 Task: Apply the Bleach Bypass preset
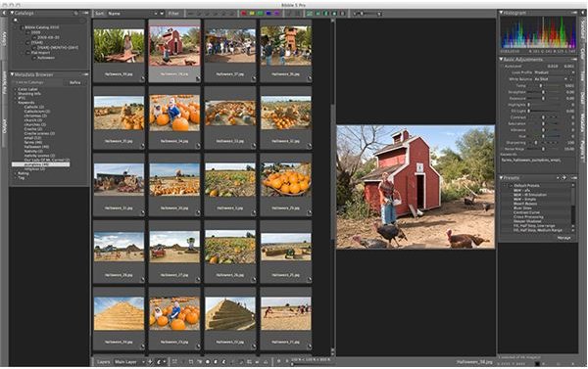pyautogui.click(x=524, y=204)
